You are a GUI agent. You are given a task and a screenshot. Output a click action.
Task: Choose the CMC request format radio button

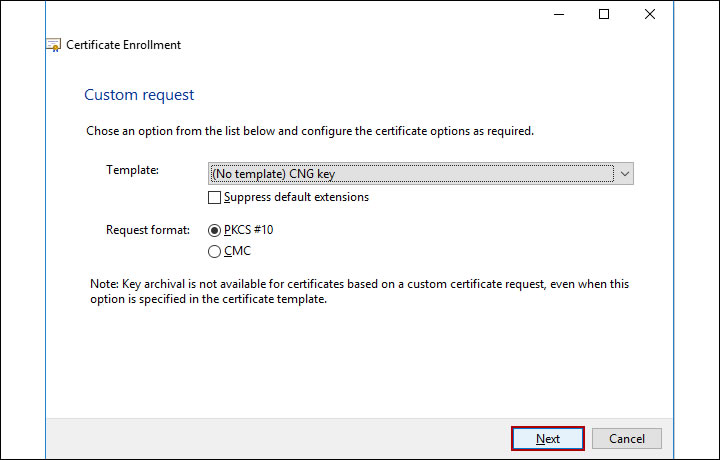(x=215, y=252)
